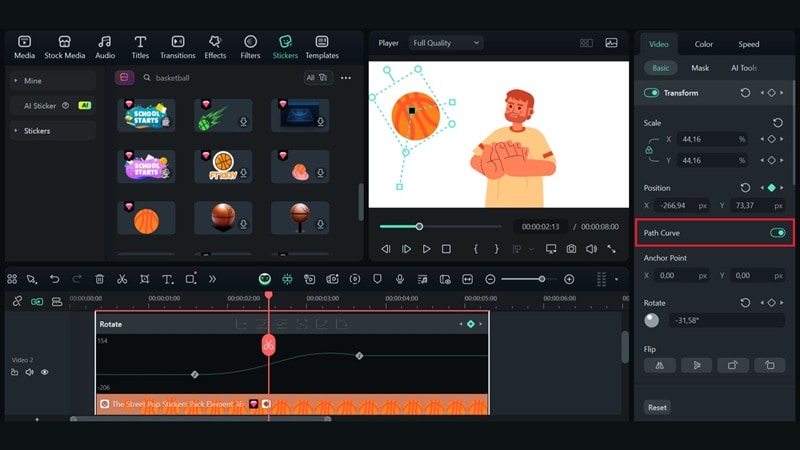Screen dimensions: 800x450
Task: Lock the Video 2 track
Action: coord(14,372)
